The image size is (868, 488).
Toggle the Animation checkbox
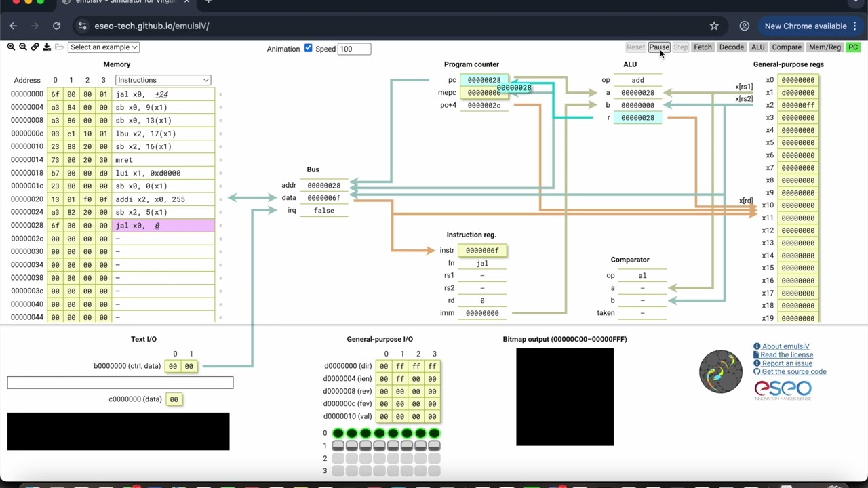[x=309, y=48]
